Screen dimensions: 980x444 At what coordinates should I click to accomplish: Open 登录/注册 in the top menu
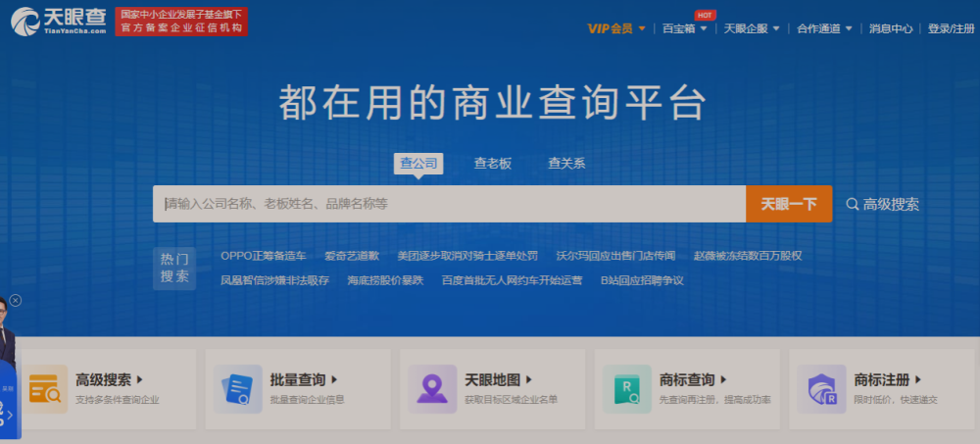pyautogui.click(x=951, y=28)
